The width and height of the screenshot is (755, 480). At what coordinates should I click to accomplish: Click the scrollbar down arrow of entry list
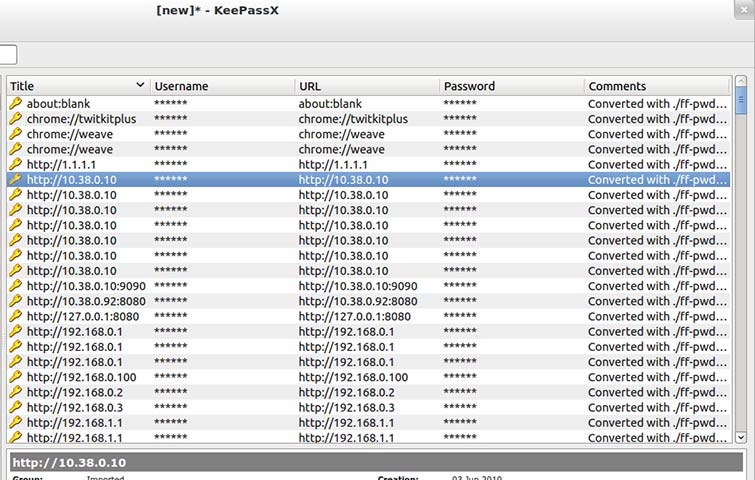click(741, 437)
